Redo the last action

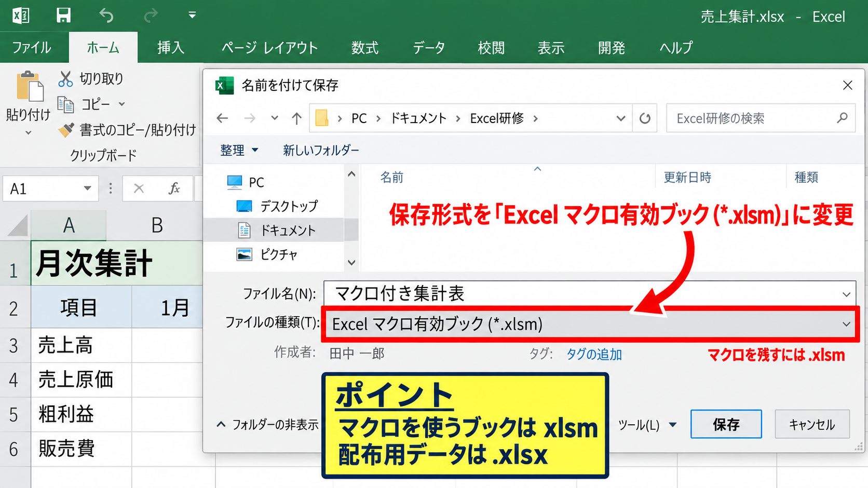pyautogui.click(x=151, y=16)
